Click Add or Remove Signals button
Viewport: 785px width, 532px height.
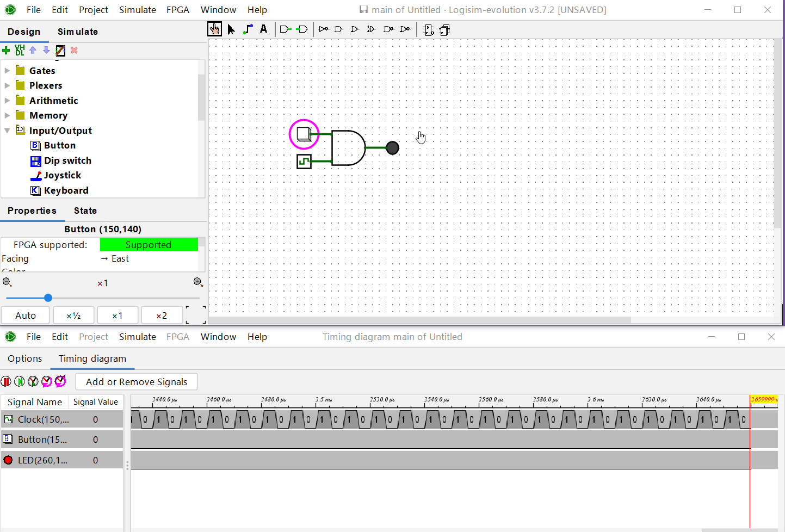pyautogui.click(x=137, y=382)
